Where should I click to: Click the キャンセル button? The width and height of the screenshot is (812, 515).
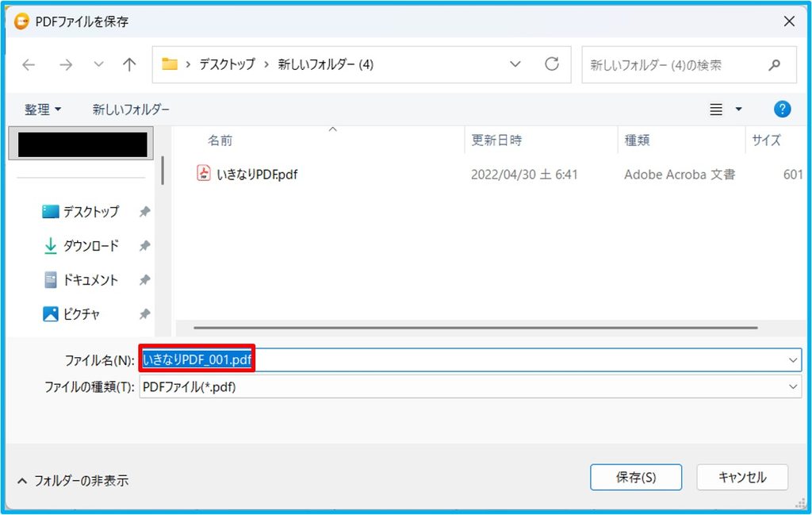click(x=742, y=477)
